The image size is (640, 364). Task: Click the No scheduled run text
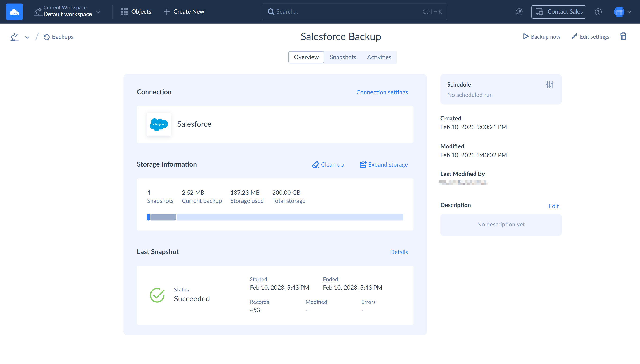coord(470,95)
